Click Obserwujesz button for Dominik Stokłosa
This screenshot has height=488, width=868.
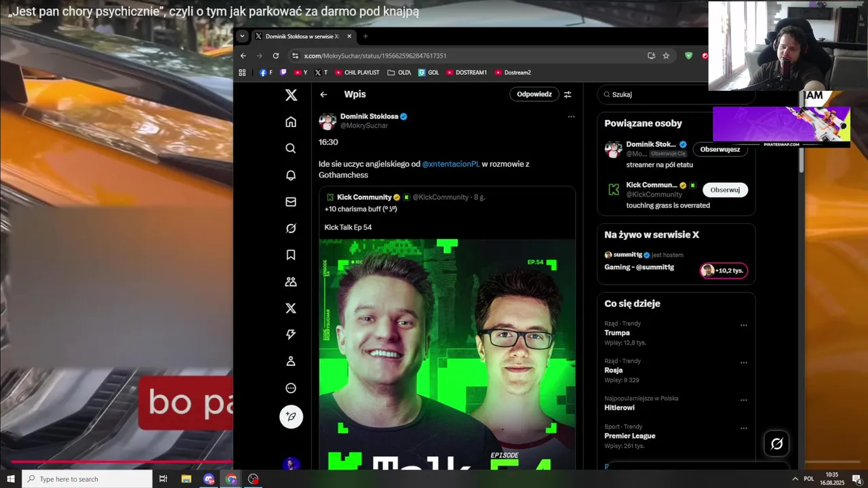[720, 149]
